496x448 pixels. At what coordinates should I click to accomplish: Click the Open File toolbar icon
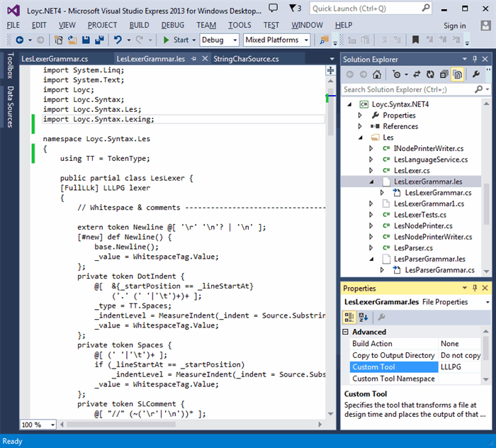(x=72, y=40)
